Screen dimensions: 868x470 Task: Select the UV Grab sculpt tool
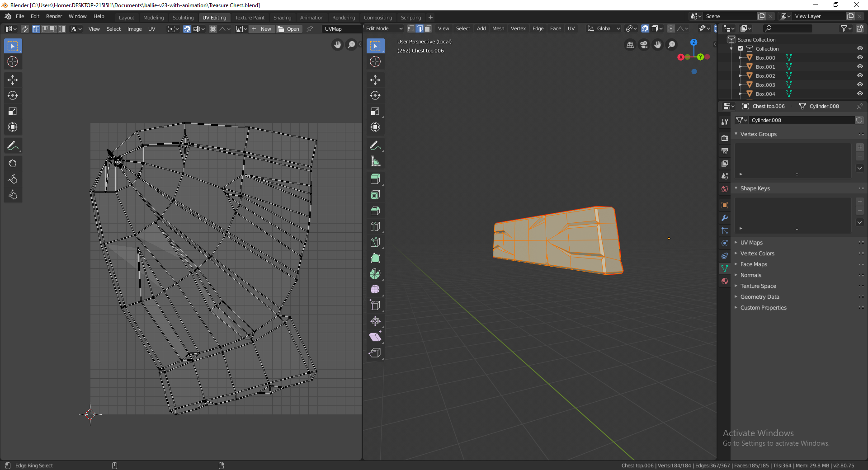[13, 164]
